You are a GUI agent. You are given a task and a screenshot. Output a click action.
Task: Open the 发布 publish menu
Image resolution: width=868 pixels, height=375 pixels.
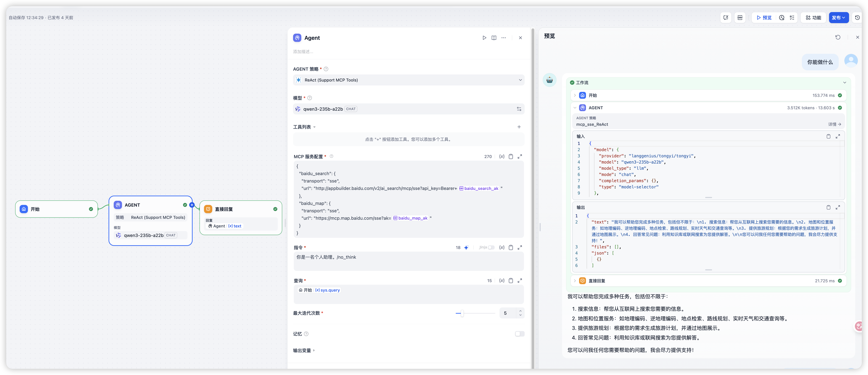click(x=838, y=18)
